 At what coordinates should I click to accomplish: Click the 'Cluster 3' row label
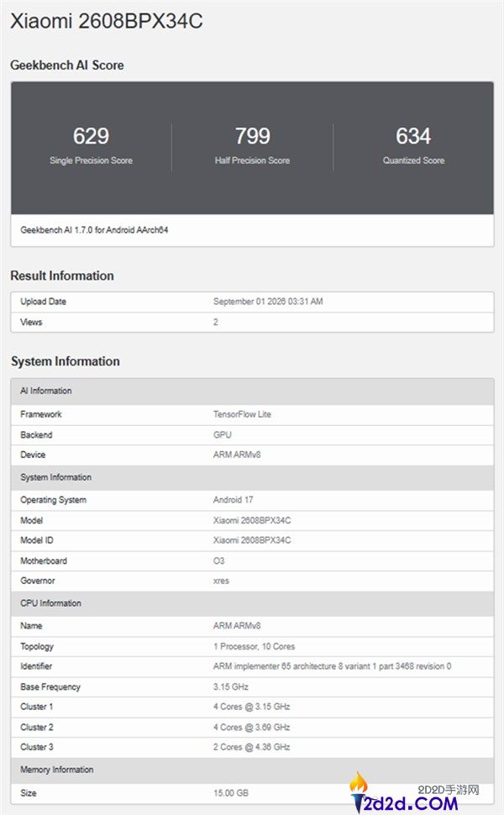pos(37,748)
